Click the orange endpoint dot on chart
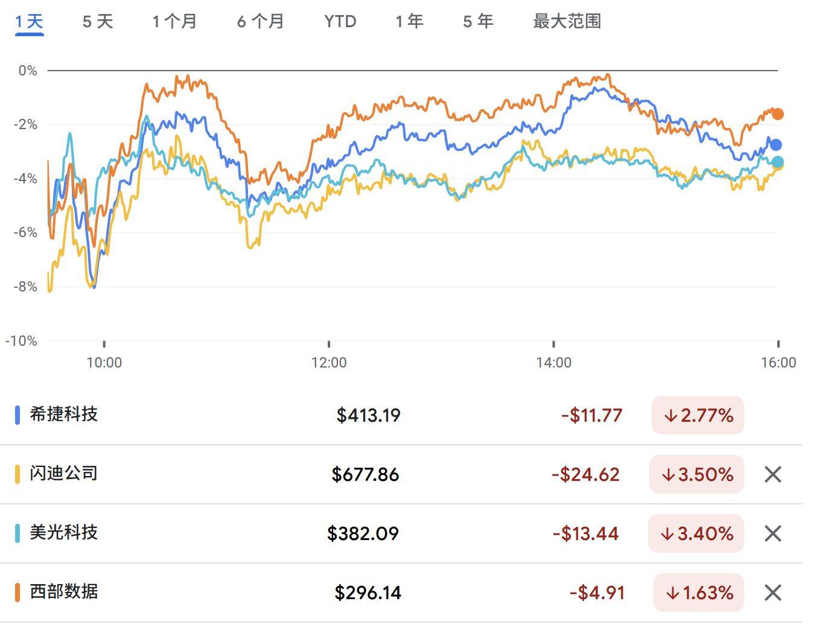 778,114
